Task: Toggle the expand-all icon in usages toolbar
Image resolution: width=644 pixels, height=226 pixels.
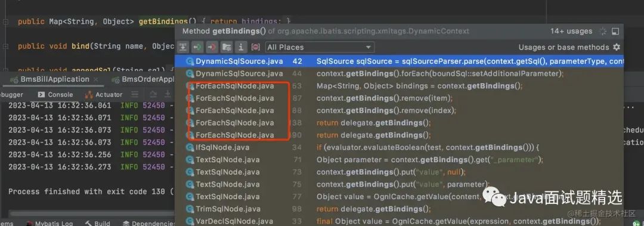Action: [x=183, y=47]
